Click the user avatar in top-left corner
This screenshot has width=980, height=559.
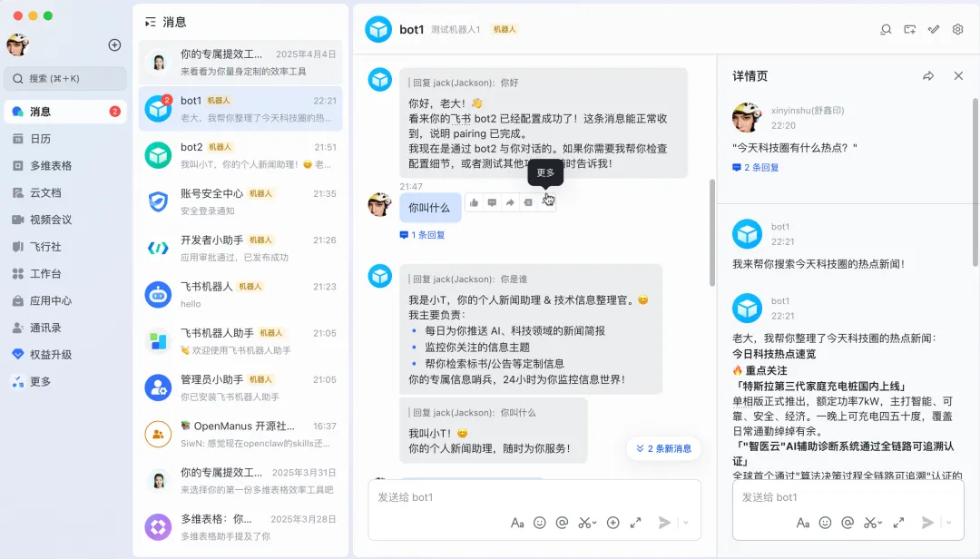point(18,44)
